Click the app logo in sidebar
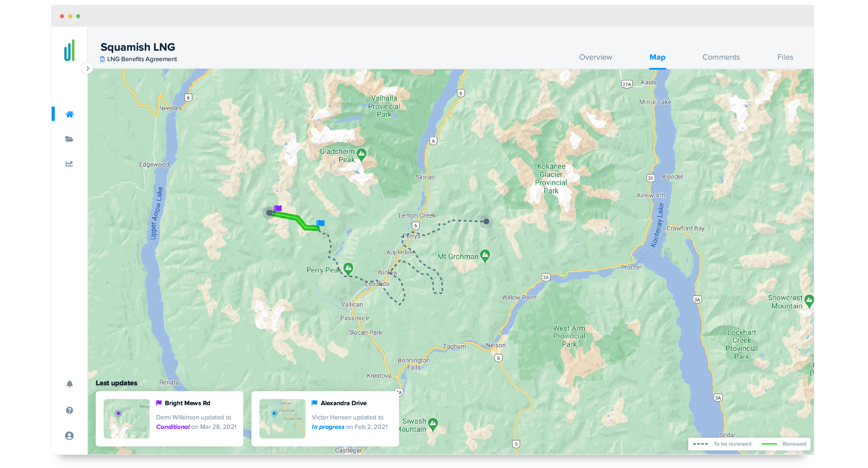868x468 pixels. click(69, 50)
